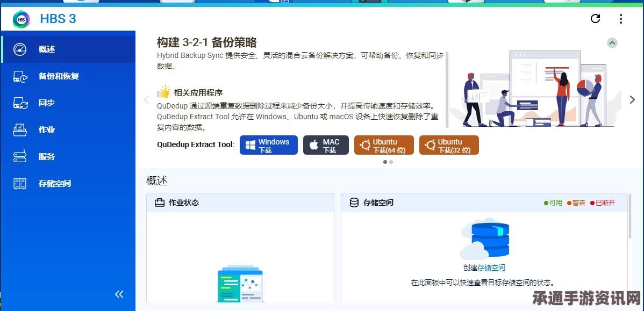Click the vertical scrollbar on the right
The width and height of the screenshot is (644, 311).
pyautogui.click(x=630, y=215)
